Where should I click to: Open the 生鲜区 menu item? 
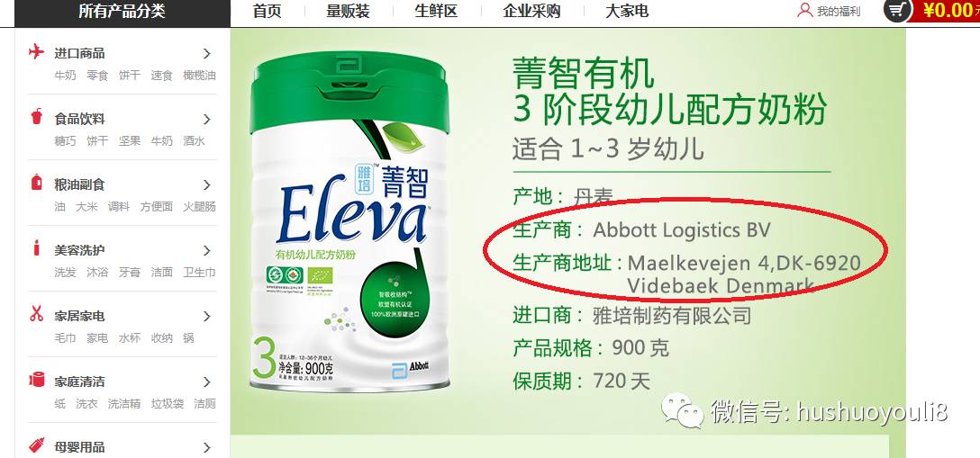pyautogui.click(x=436, y=11)
